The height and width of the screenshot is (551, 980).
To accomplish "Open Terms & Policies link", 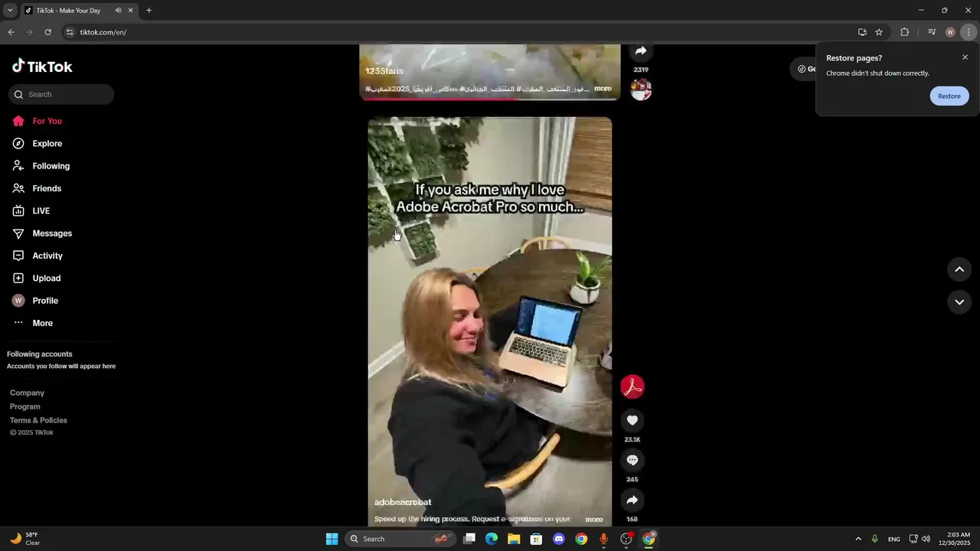I will [x=38, y=420].
